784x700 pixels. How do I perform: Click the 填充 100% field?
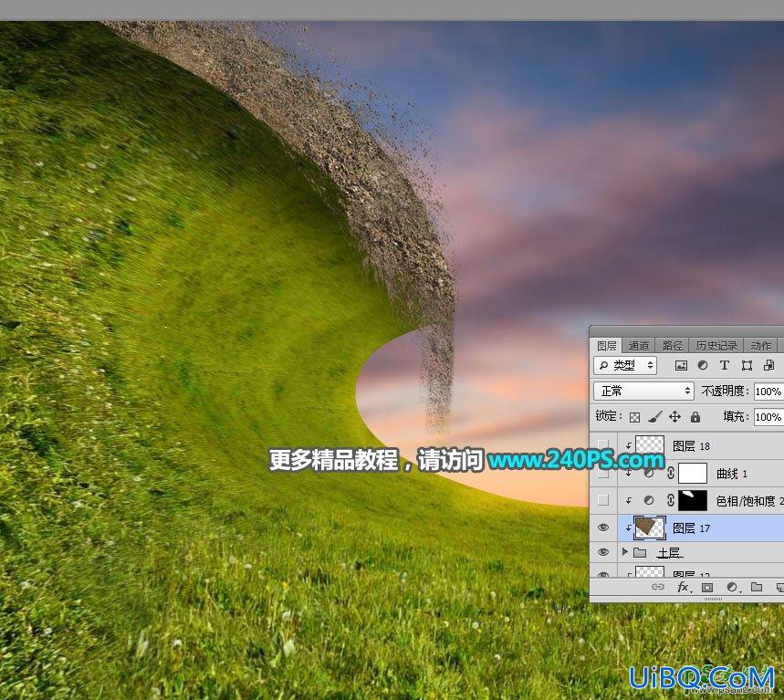coord(769,416)
